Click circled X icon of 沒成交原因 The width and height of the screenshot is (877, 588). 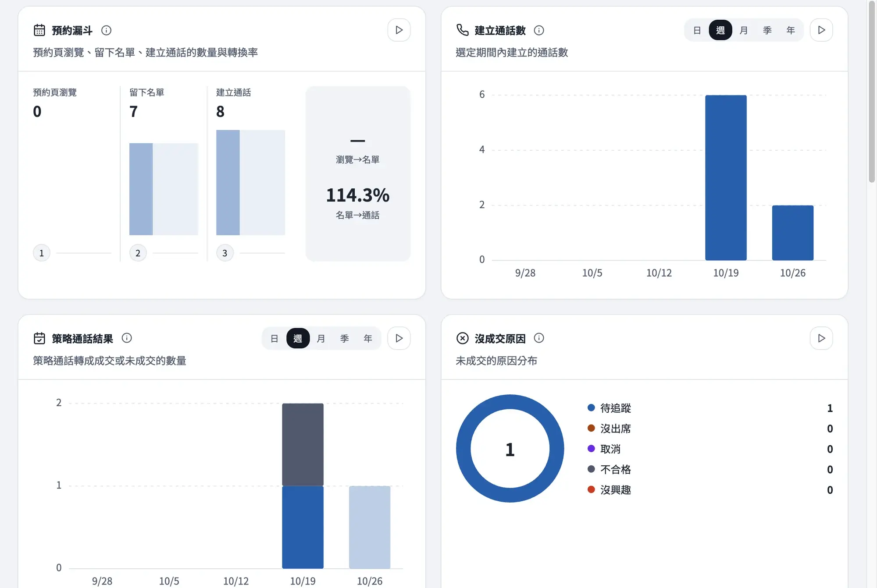click(463, 338)
